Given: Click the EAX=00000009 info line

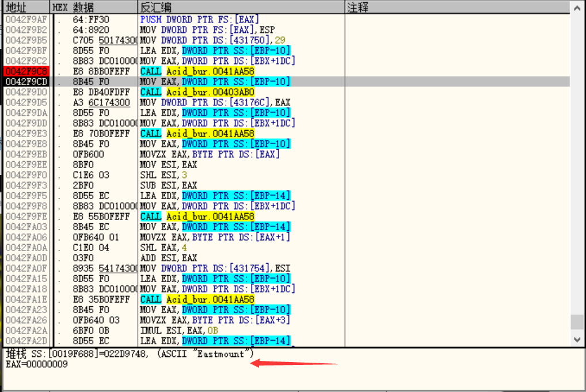Looking at the screenshot, I should pyautogui.click(x=37, y=364).
